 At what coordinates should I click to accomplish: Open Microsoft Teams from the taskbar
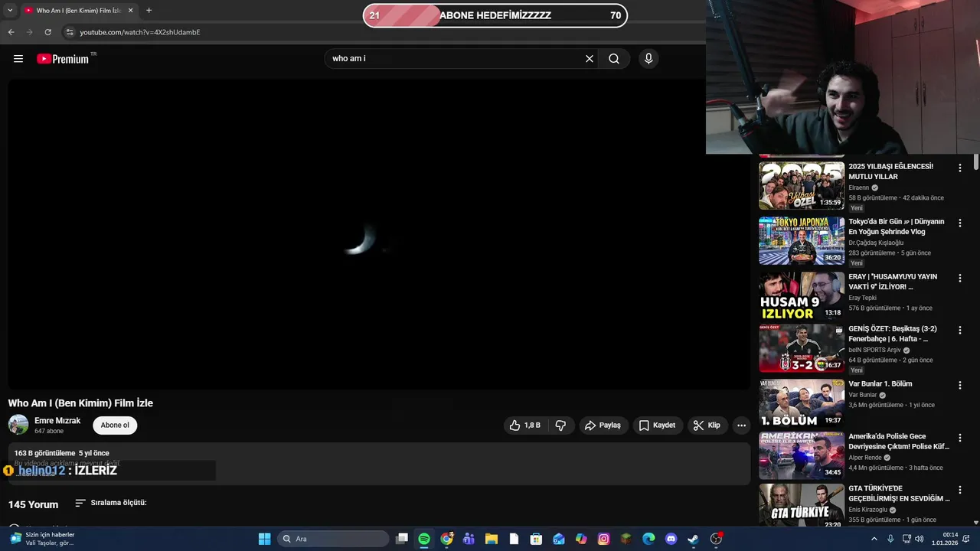[x=469, y=539]
